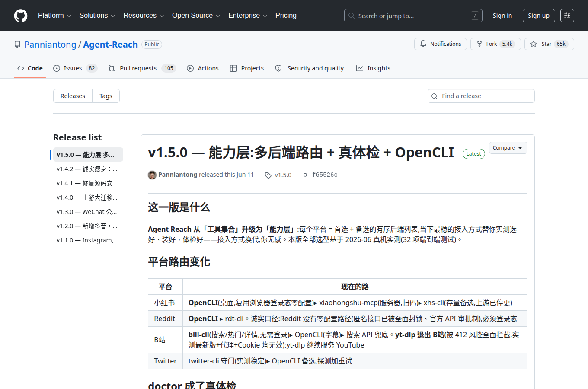This screenshot has width=588, height=389.
Task: Click the tag icon next to v1.5.0
Action: coord(268,175)
